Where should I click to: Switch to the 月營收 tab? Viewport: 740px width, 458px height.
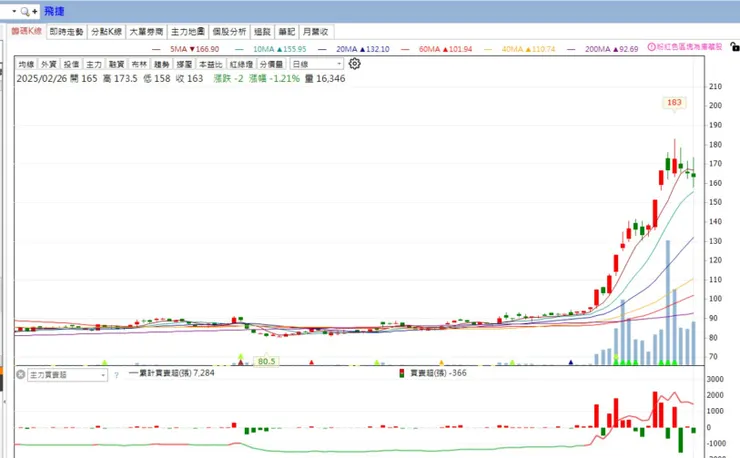[x=316, y=32]
